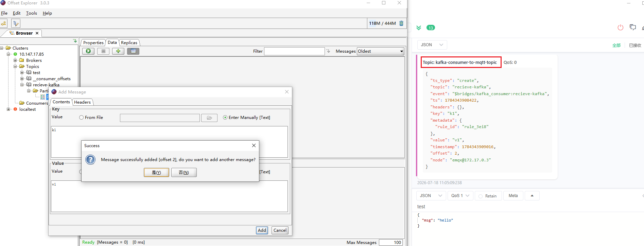This screenshot has height=246, width=644.
Task: Open the chat window icon in MQTT client
Action: (x=633, y=28)
